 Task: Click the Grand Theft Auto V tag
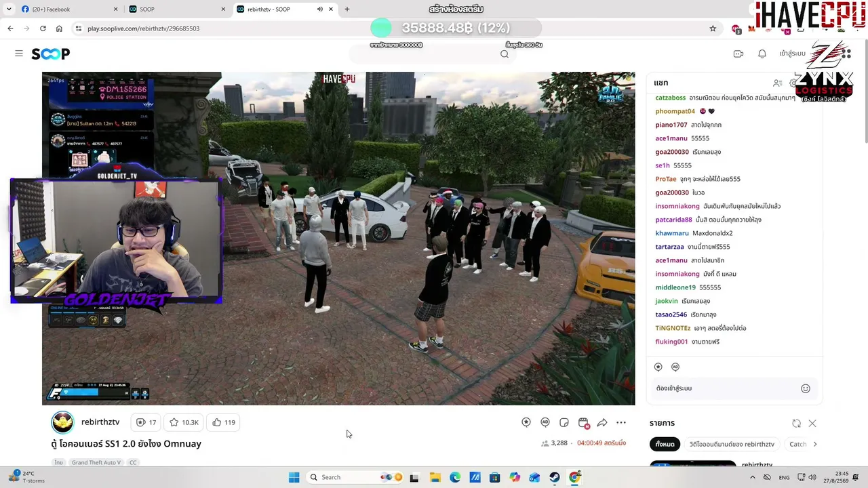click(x=96, y=462)
